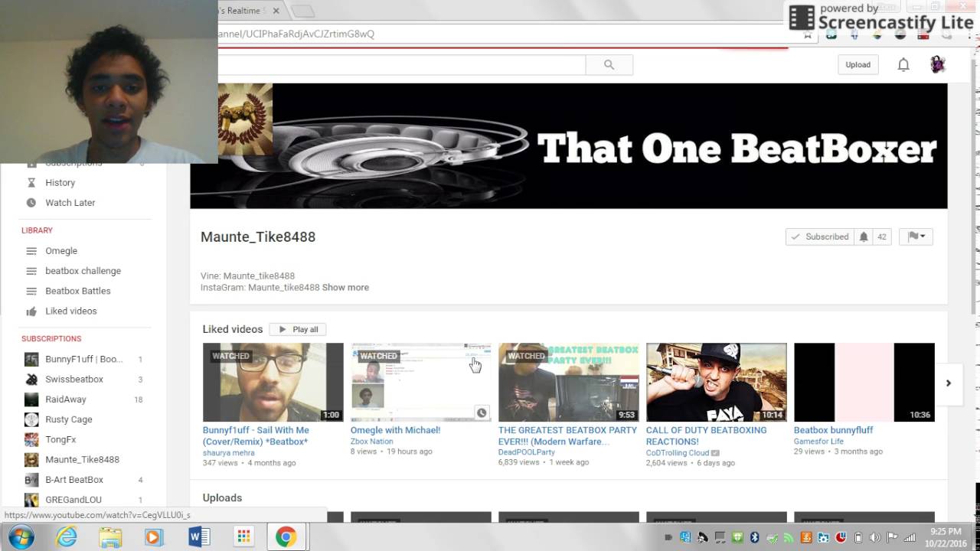Switch to Google Chrome in taskbar

pyautogui.click(x=286, y=536)
